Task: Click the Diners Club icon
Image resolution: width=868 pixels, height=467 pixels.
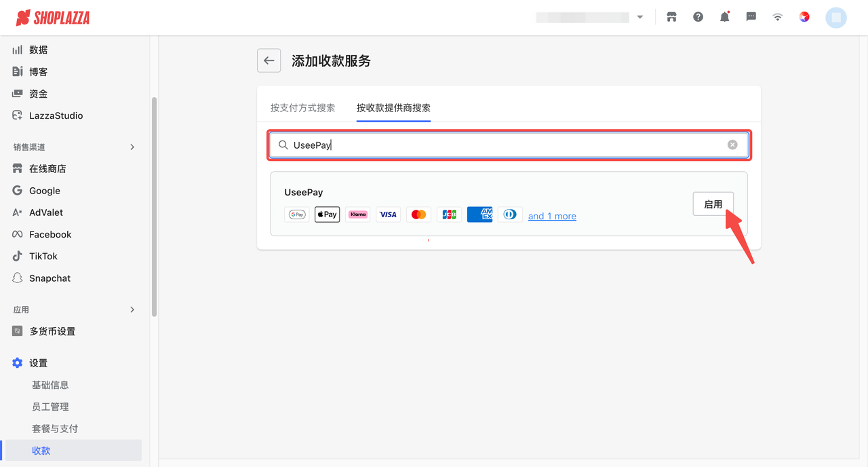Action: click(510, 214)
